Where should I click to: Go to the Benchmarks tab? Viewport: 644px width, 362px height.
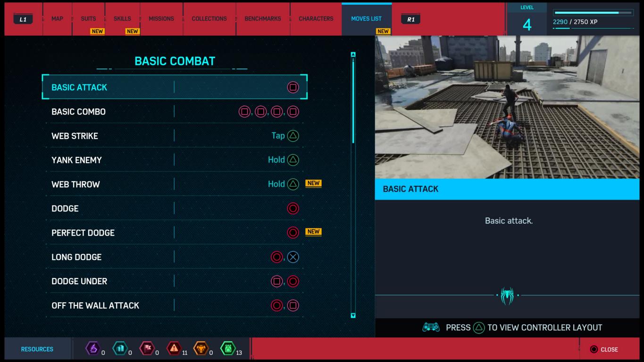[262, 19]
